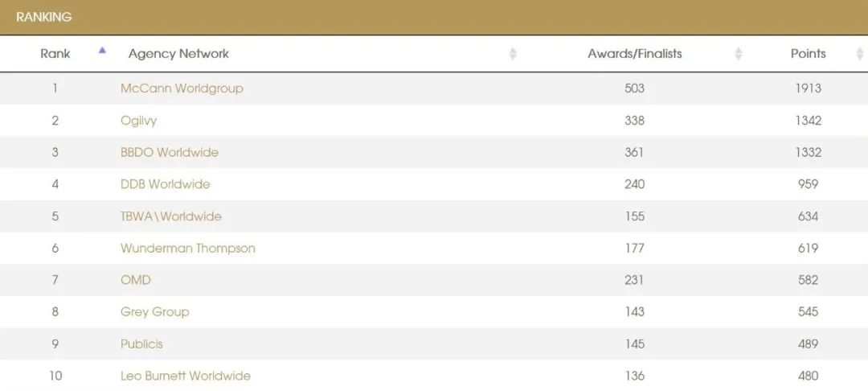Screen dimensions: 868x391
Task: Click the Agency Network sort arrows
Action: 513,54
